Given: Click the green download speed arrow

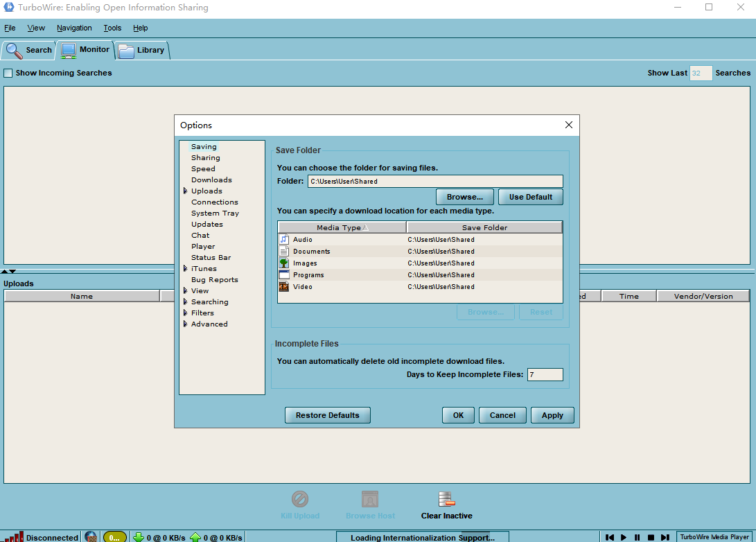Looking at the screenshot, I should point(139,537).
